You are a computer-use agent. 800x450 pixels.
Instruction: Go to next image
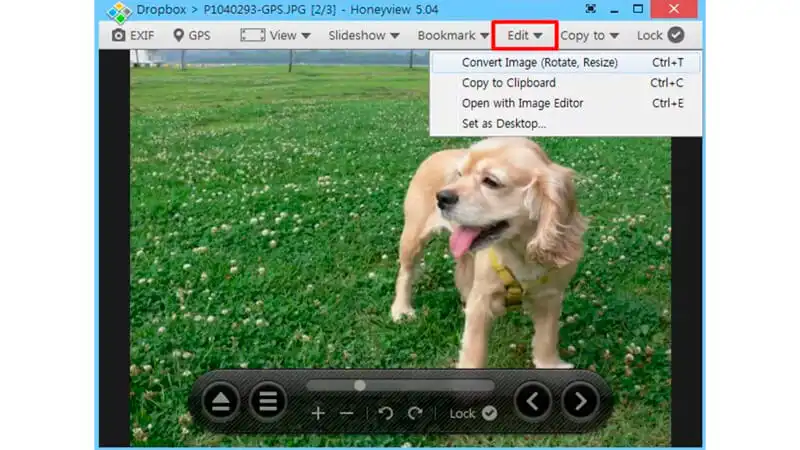(580, 401)
